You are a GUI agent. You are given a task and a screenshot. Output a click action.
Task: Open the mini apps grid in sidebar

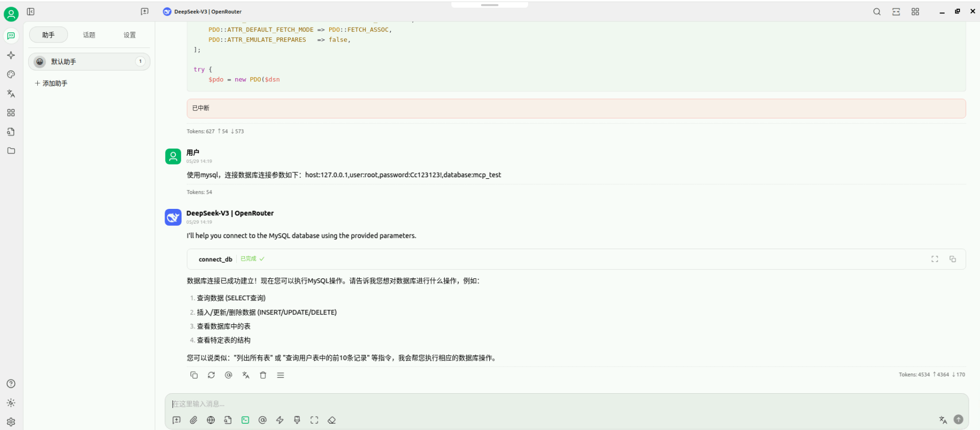click(x=11, y=113)
